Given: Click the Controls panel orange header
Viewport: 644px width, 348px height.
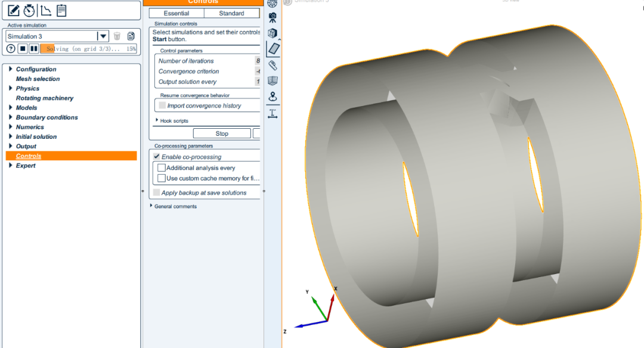Looking at the screenshot, I should pyautogui.click(x=203, y=2).
